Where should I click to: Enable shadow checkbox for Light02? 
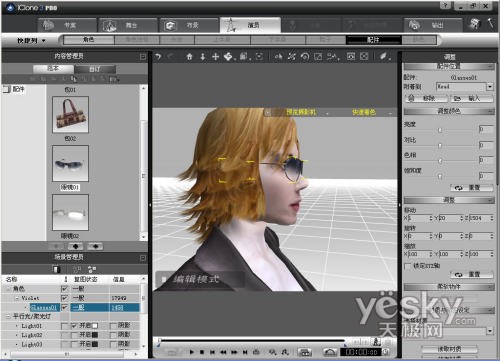pos(113,335)
